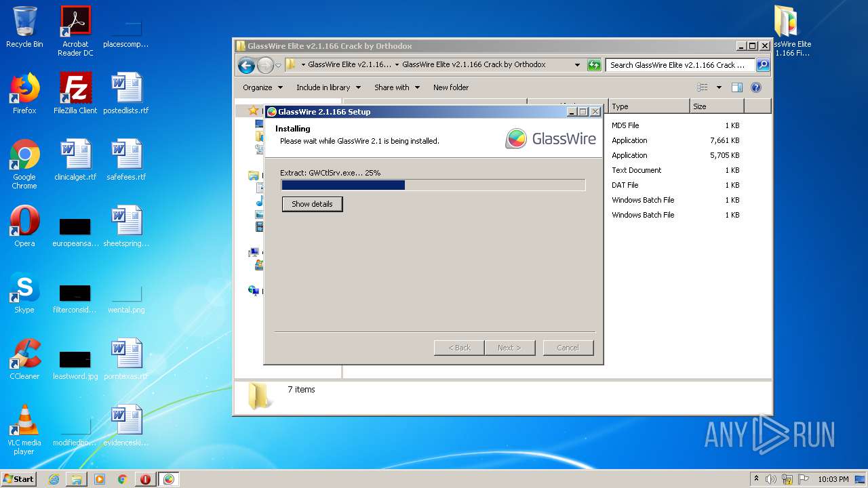868x488 pixels.
Task: Open safefees.rtf document icon
Action: coord(126,160)
